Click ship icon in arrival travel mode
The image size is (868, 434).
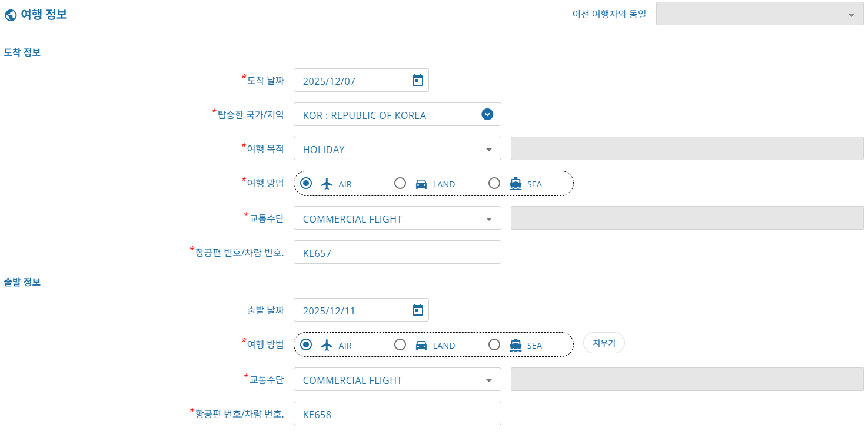[x=516, y=184]
